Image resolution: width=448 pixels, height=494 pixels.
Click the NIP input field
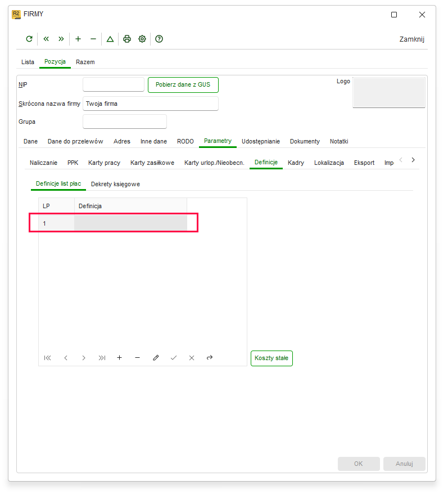coord(114,84)
